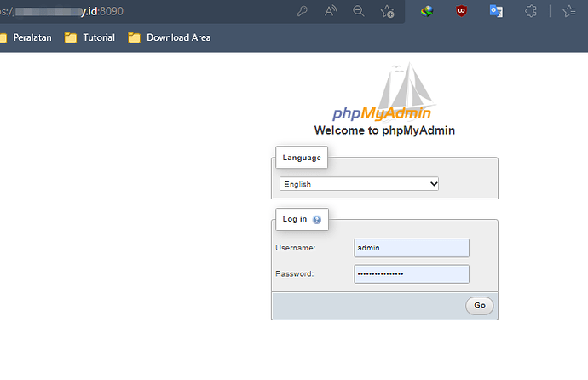Focus the Username field containing admin

pyautogui.click(x=412, y=248)
